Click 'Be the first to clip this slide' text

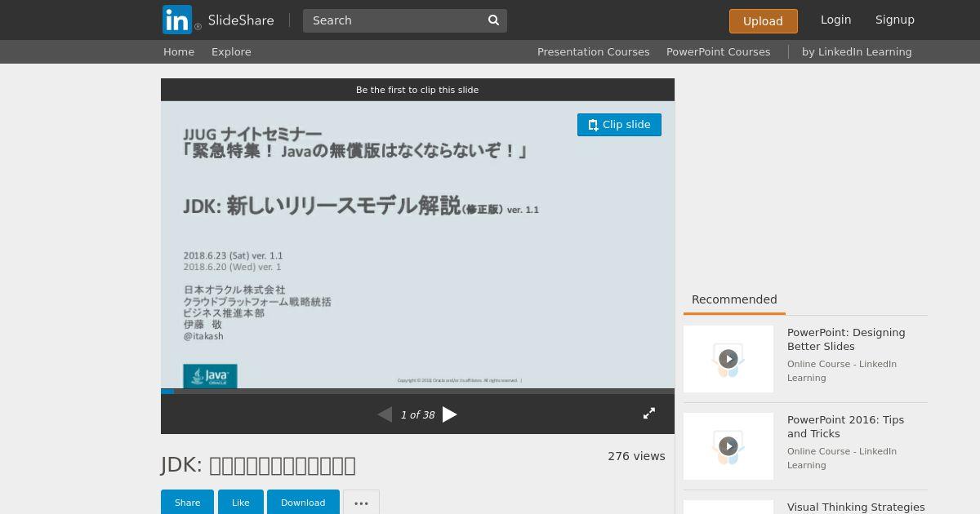click(417, 90)
